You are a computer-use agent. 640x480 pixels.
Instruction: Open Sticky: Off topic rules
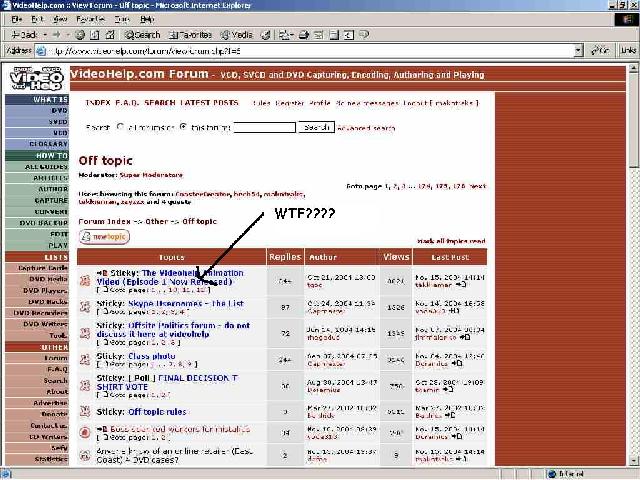click(157, 412)
